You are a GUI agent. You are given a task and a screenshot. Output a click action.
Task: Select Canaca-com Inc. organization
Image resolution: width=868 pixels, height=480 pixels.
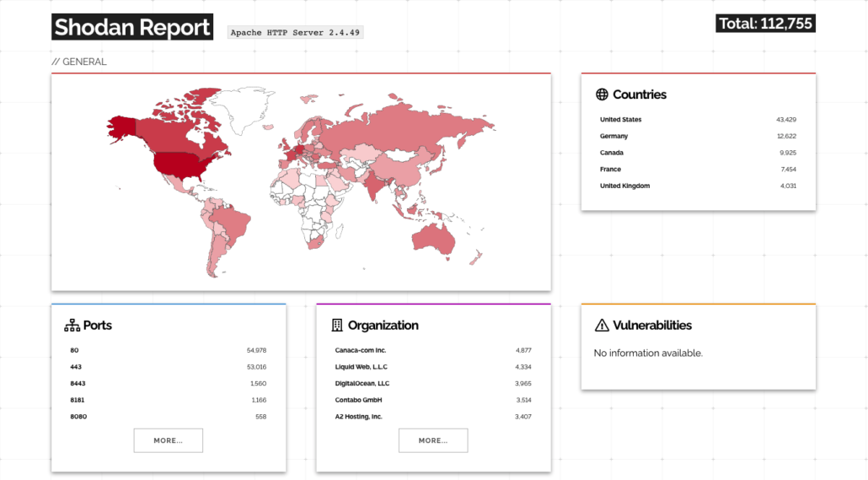click(361, 350)
